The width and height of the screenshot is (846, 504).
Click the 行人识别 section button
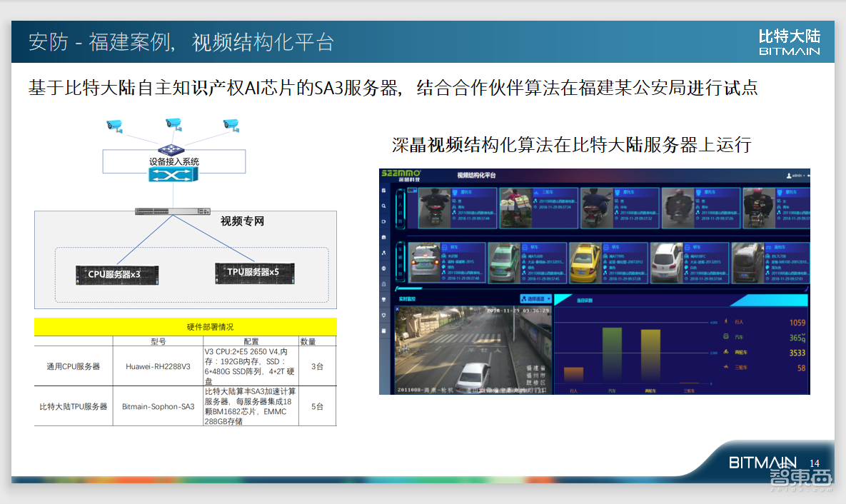[400, 208]
